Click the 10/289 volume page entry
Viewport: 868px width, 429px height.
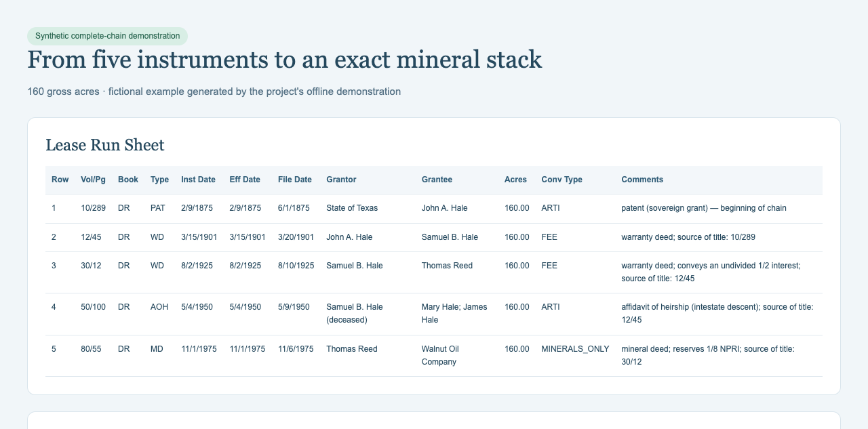(x=93, y=208)
